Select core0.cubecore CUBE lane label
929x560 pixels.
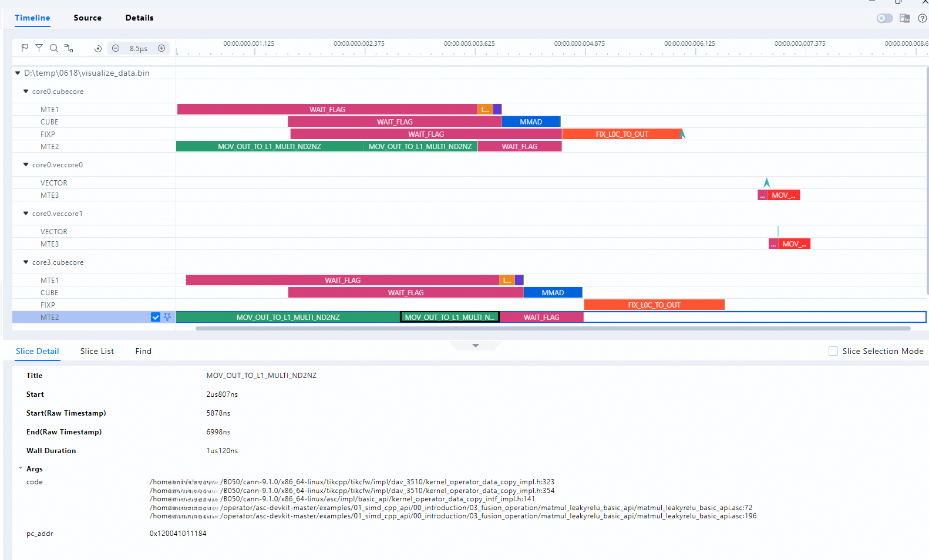[49, 122]
